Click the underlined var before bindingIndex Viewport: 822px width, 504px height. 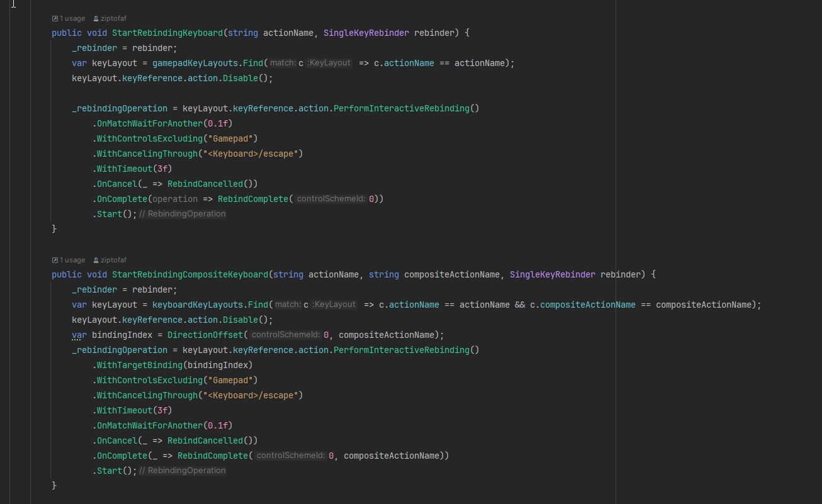coord(79,335)
